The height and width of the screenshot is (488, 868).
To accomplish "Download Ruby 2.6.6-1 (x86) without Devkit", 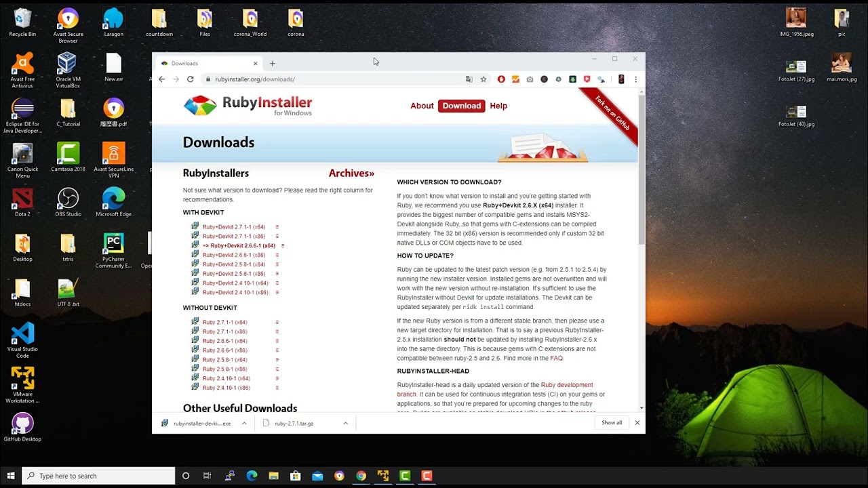I will [x=224, y=350].
